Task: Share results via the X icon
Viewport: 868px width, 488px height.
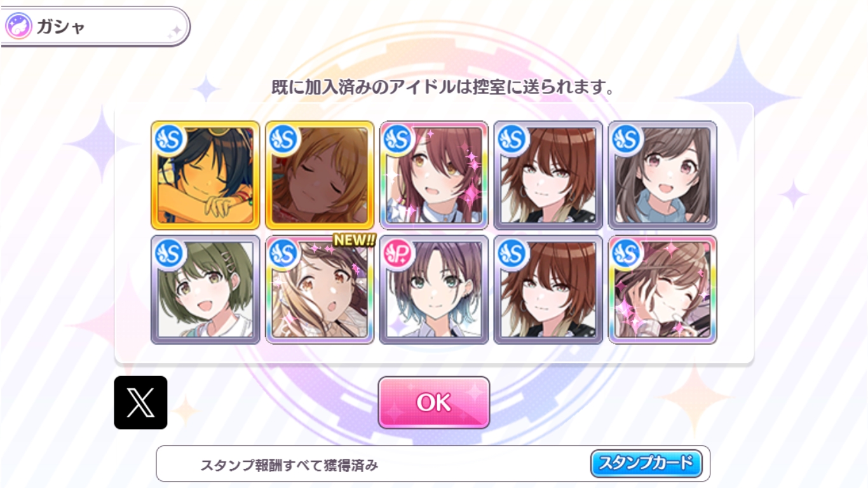Action: [x=140, y=402]
